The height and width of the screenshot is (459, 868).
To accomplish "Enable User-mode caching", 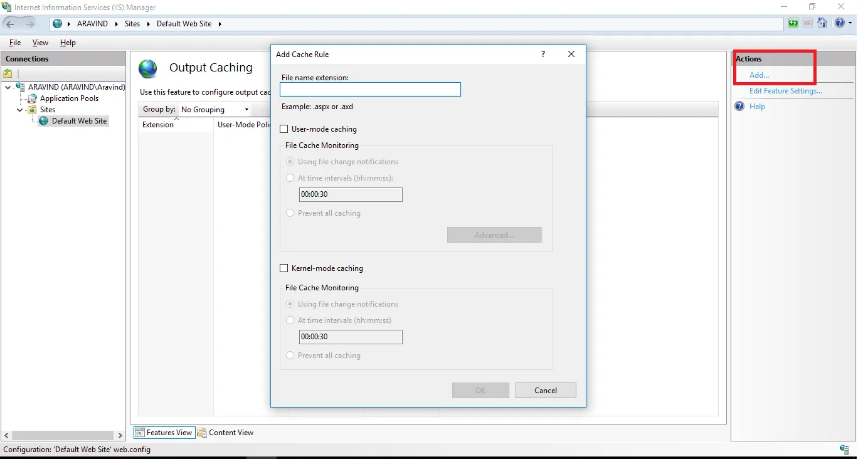I will (284, 129).
